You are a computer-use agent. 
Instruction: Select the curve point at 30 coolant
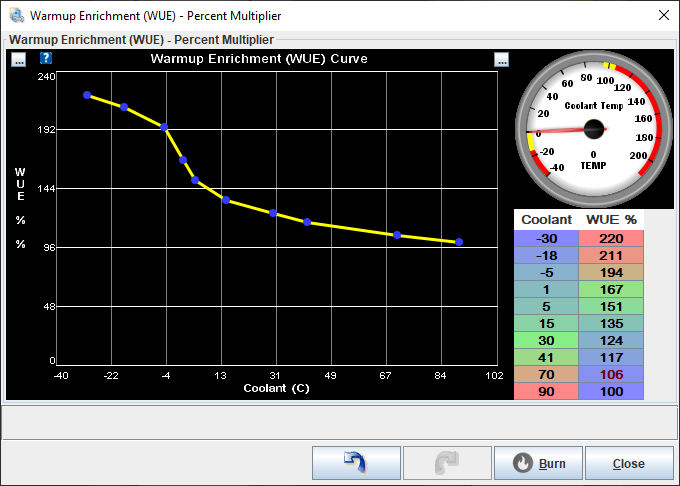pos(273,213)
